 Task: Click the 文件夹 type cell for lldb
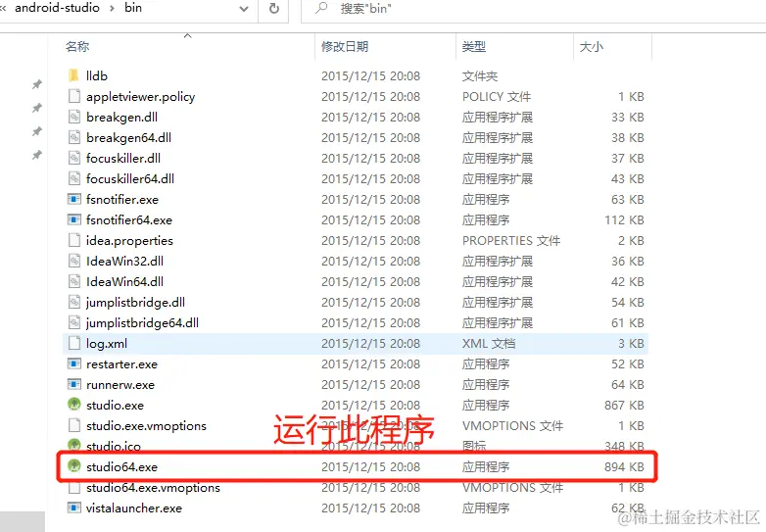click(480, 76)
